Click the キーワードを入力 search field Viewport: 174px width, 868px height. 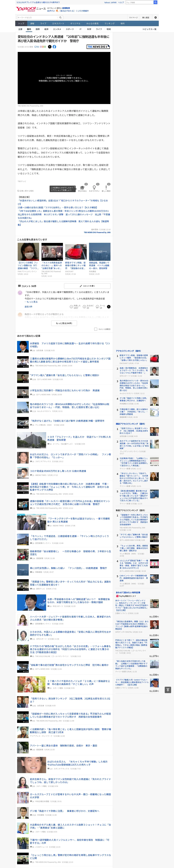click(x=37, y=18)
